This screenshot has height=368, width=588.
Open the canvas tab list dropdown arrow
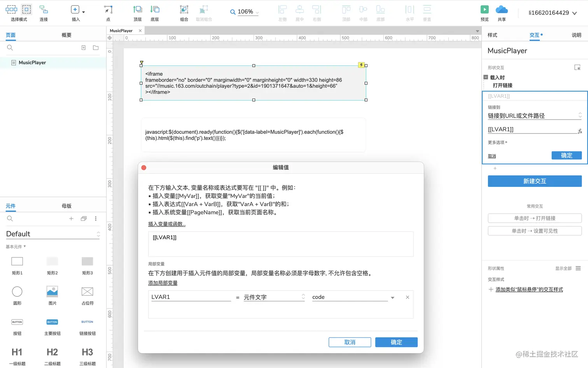coord(478,31)
